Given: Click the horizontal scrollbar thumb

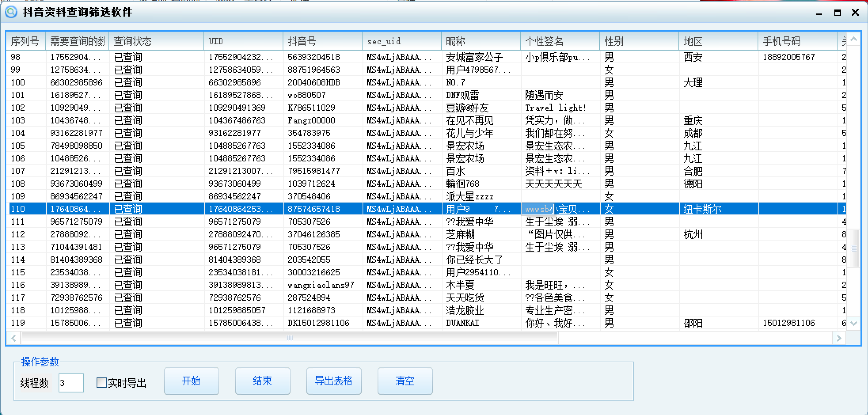Looking at the screenshot, I should tap(290, 338).
